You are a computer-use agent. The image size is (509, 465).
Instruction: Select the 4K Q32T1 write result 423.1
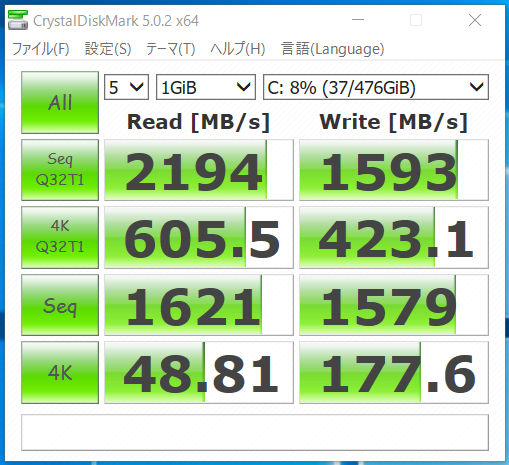(394, 237)
